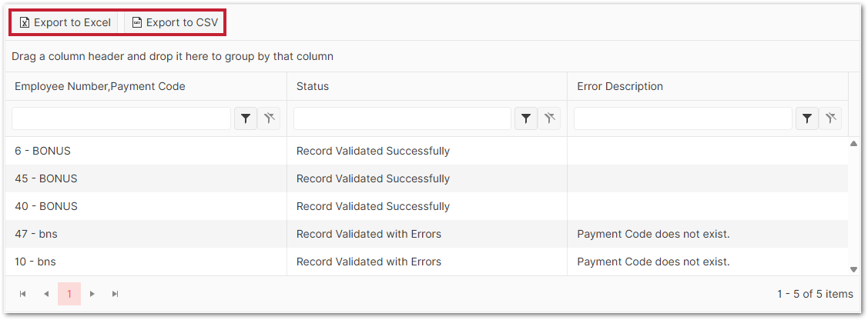Select page 1 in pager
This screenshot has width=868, height=320.
click(x=69, y=294)
